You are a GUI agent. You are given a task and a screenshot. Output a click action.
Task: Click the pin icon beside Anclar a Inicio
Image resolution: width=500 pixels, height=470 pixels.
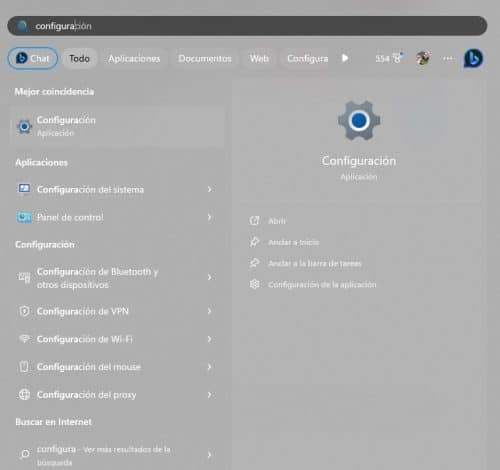click(x=255, y=242)
